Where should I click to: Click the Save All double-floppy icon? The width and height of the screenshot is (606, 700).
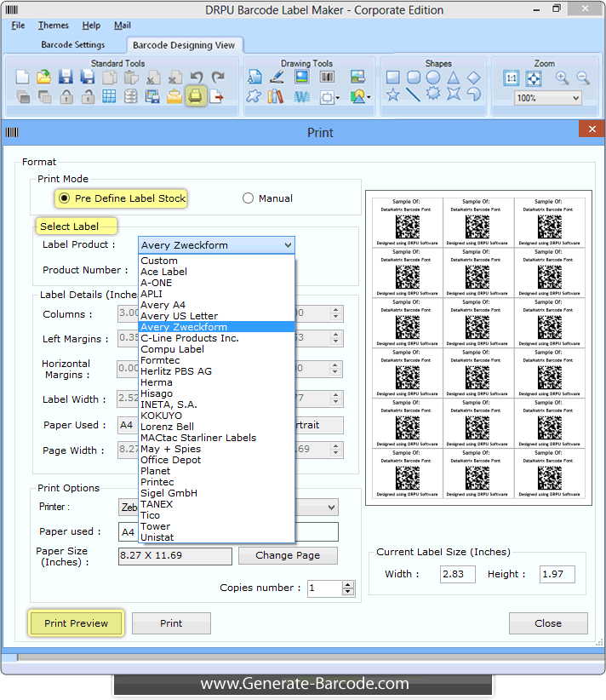tap(88, 77)
